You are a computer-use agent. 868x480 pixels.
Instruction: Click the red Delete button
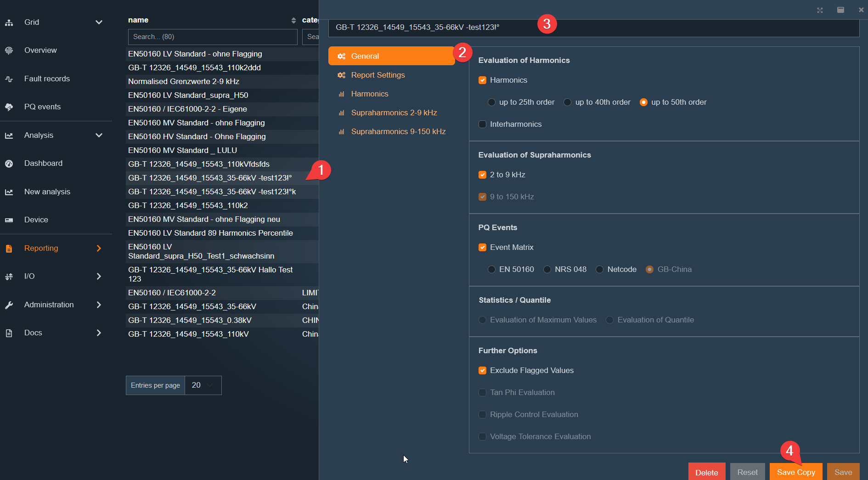[706, 472]
